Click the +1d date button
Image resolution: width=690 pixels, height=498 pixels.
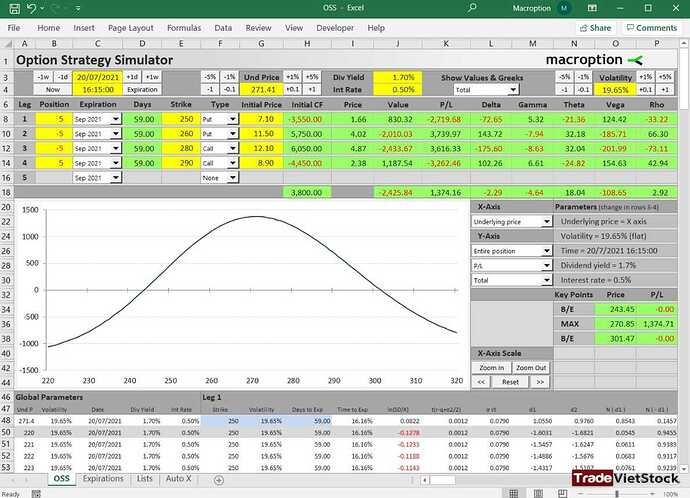132,77
